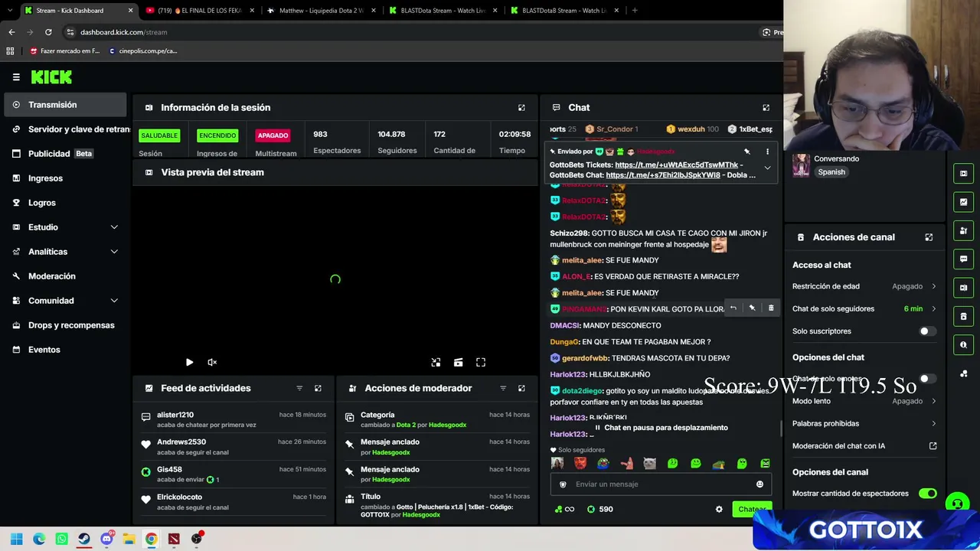Screen dimensions: 980x551
Task: Expand the Información de la sesión panel
Action: (521, 108)
